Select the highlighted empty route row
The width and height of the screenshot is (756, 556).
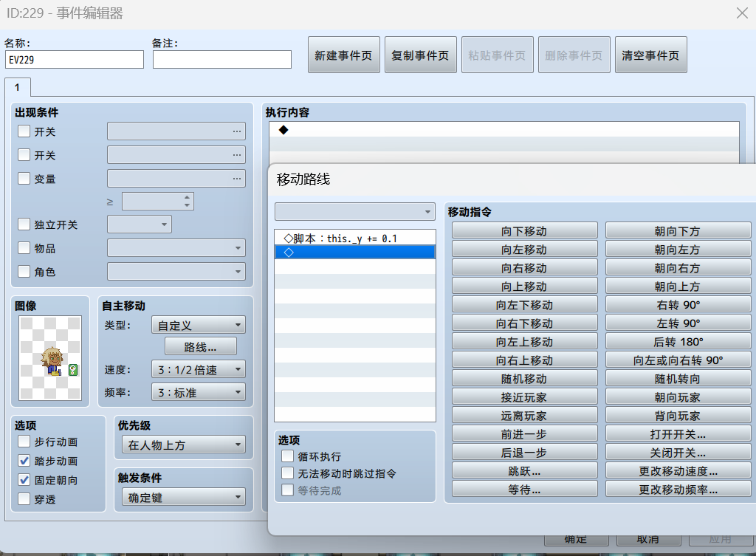[355, 253]
